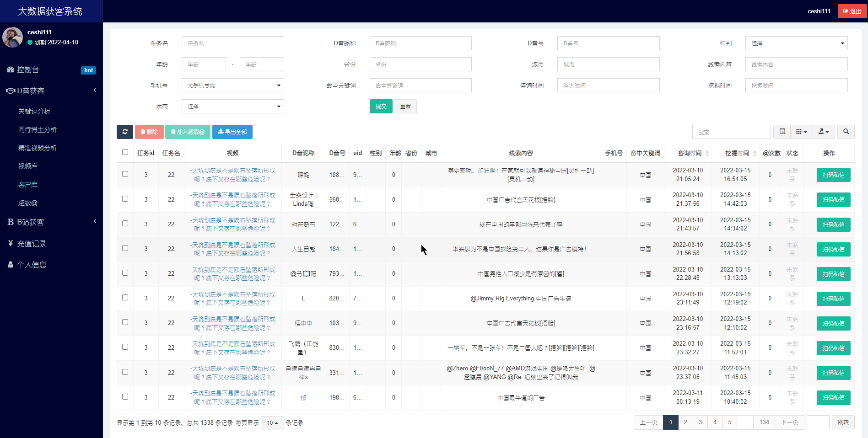Screen dimensions: 868x438
Task: Open the 性别 select dropdown
Action: [x=796, y=43]
